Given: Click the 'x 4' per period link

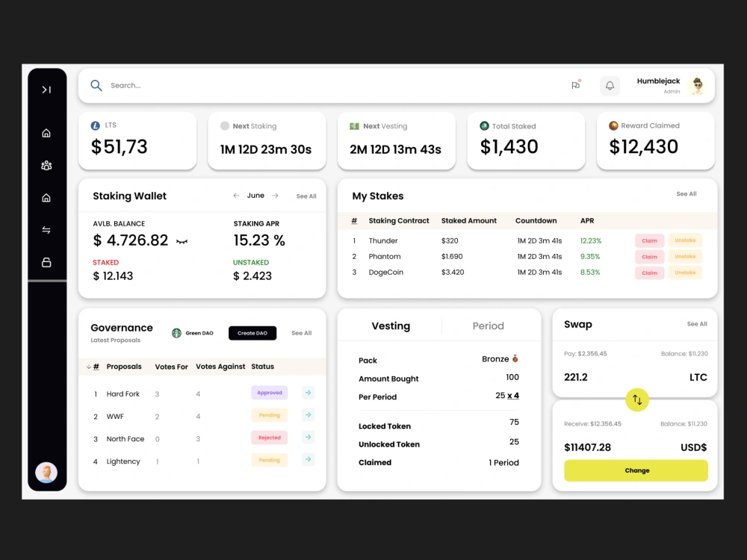Looking at the screenshot, I should 513,396.
